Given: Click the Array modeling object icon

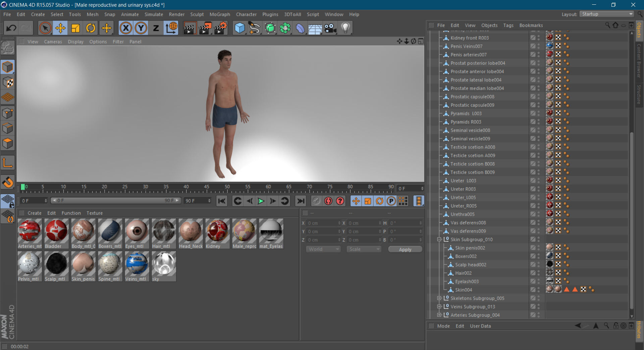Looking at the screenshot, I should (285, 28).
